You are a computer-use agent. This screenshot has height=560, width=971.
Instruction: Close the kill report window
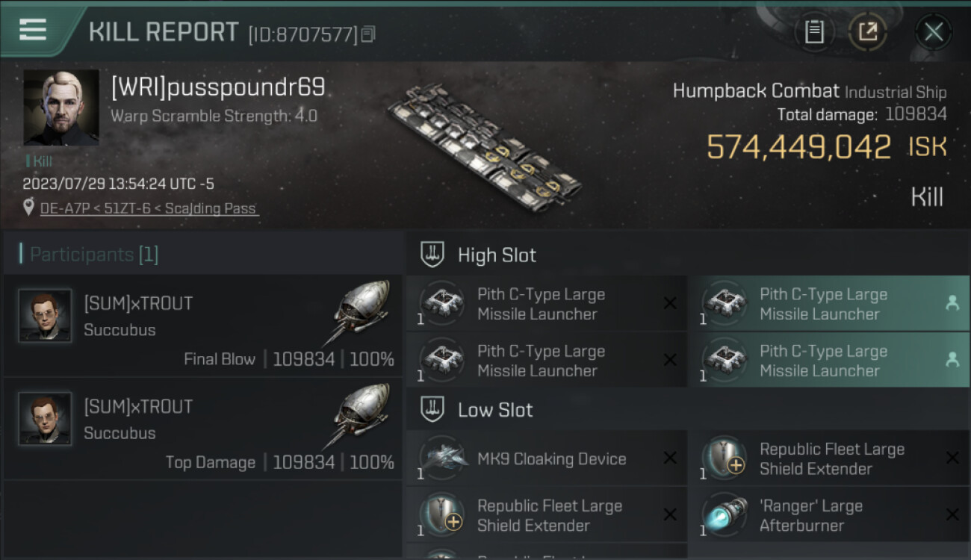(933, 31)
